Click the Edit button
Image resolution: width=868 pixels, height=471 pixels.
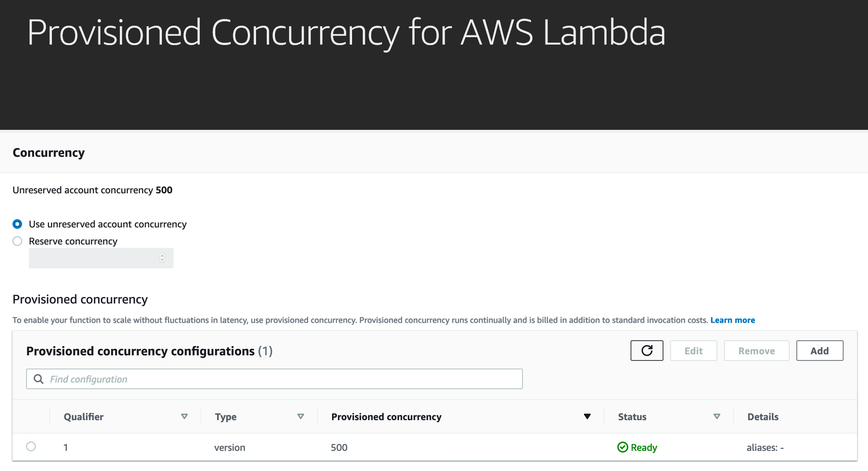click(x=693, y=350)
